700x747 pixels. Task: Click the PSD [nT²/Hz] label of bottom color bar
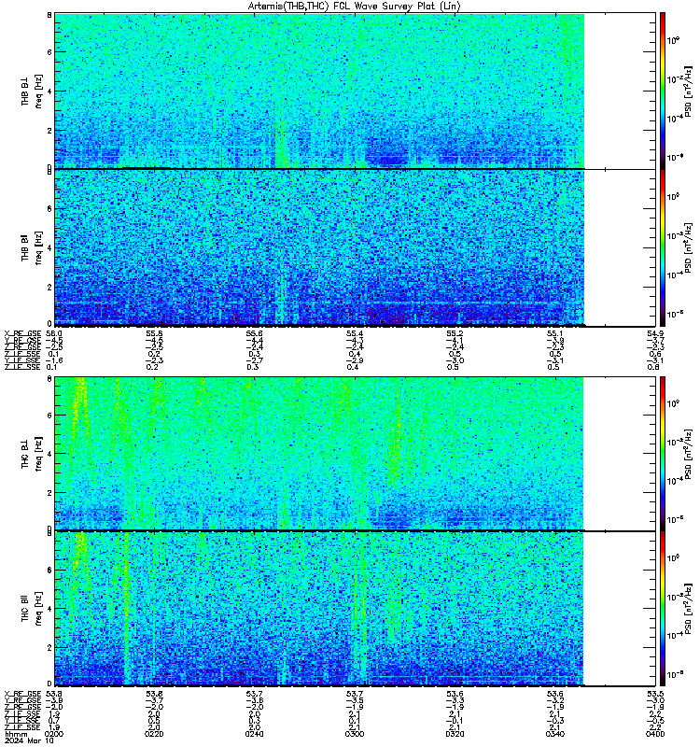(688, 609)
